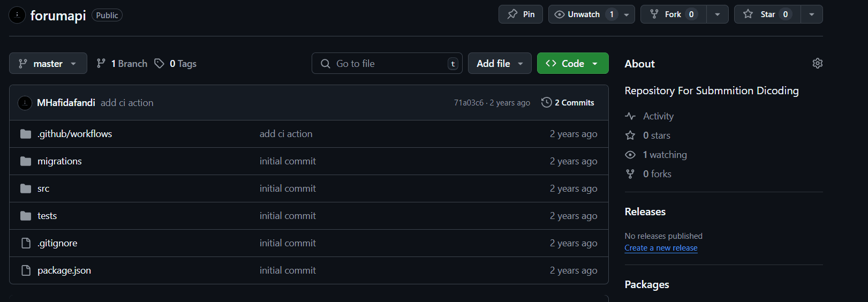The height and width of the screenshot is (302, 868).
Task: Open the Activity link in About
Action: click(x=658, y=116)
